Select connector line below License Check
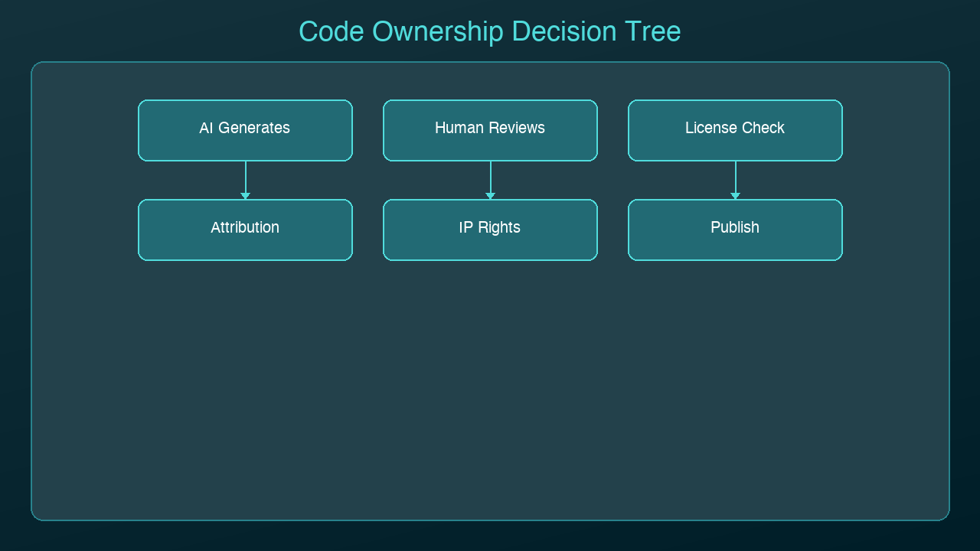The image size is (980, 551). tap(736, 176)
